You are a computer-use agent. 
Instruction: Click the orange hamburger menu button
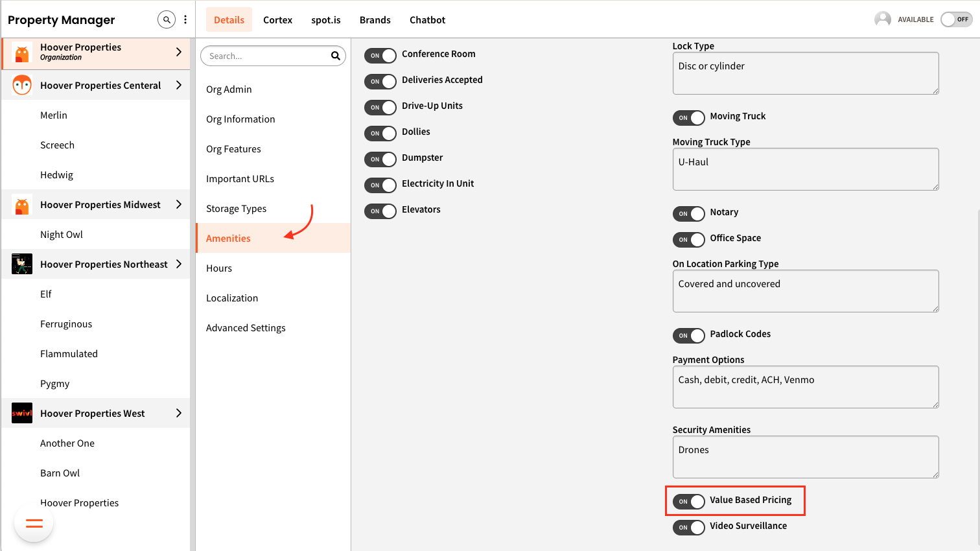click(x=34, y=523)
